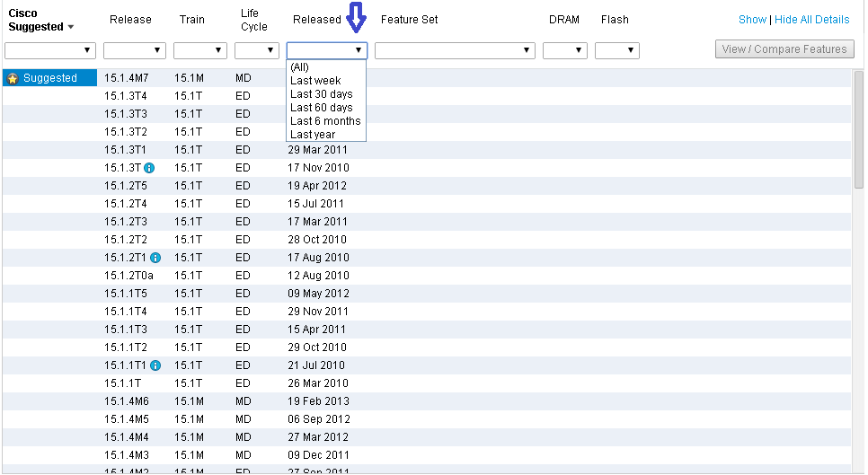Open the Train filter dropdown
This screenshot has width=868, height=475.
coord(200,50)
